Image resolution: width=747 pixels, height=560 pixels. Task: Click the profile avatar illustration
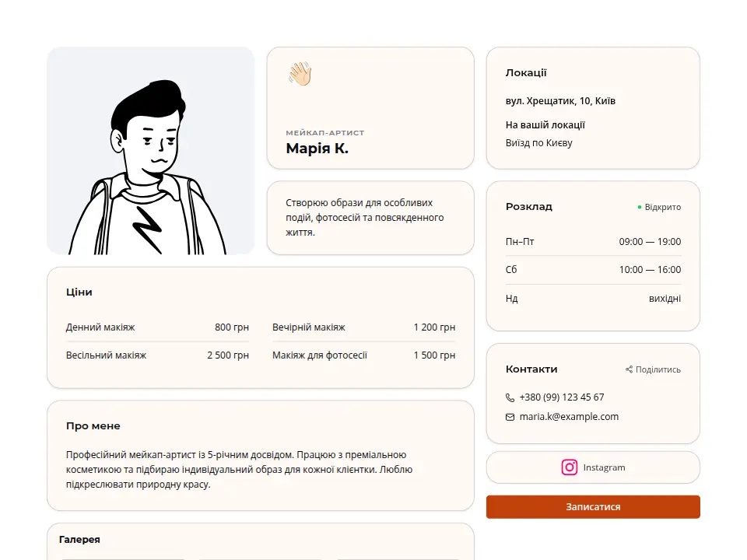[x=150, y=150]
